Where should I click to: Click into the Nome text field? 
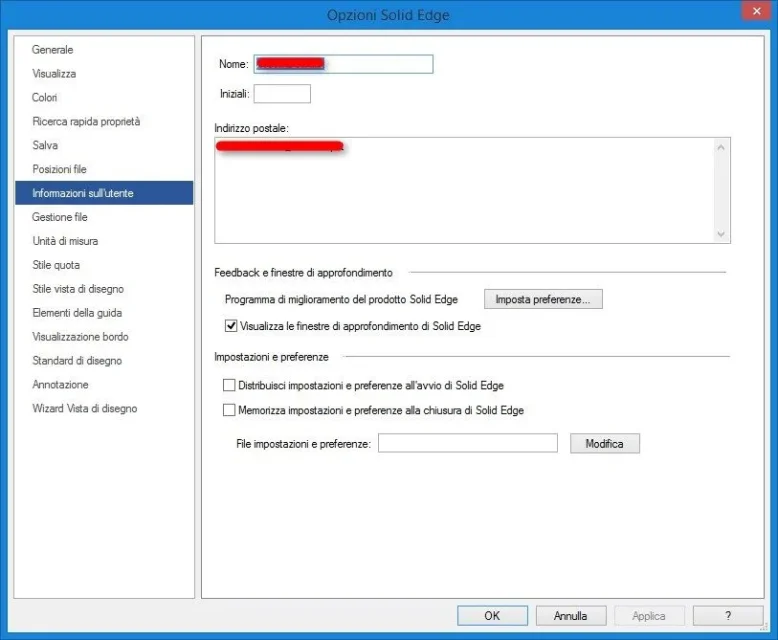tap(343, 64)
